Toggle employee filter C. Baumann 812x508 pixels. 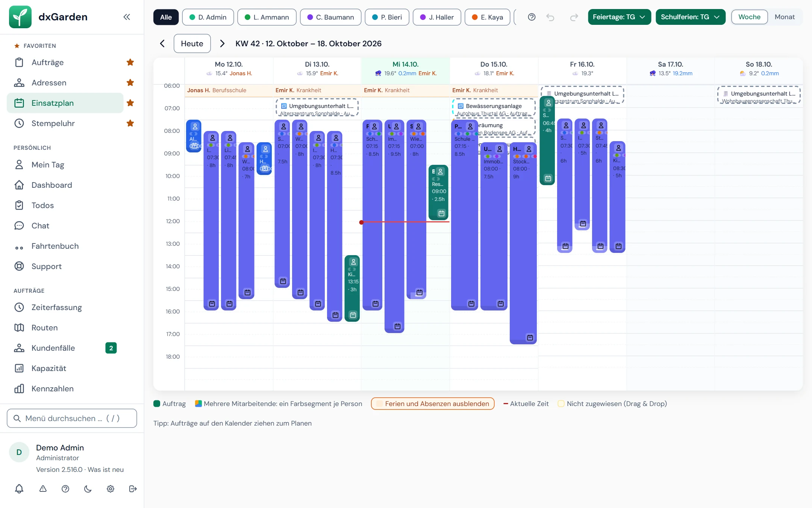click(331, 17)
